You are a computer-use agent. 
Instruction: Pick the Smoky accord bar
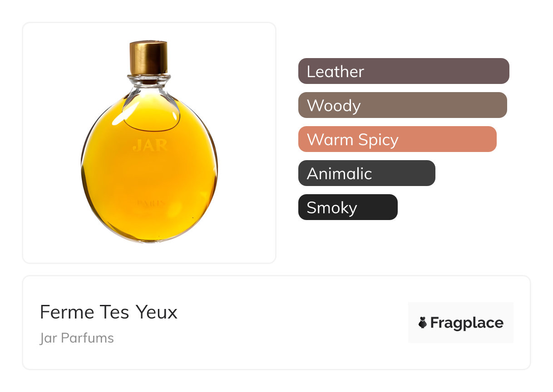(x=348, y=207)
